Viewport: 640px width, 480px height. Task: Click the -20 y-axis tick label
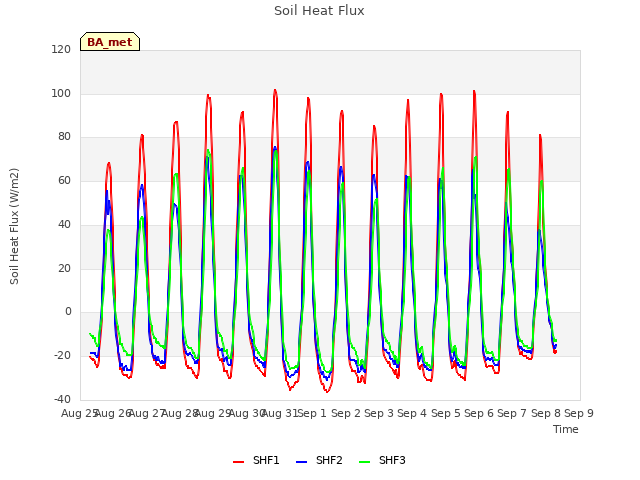tap(62, 356)
